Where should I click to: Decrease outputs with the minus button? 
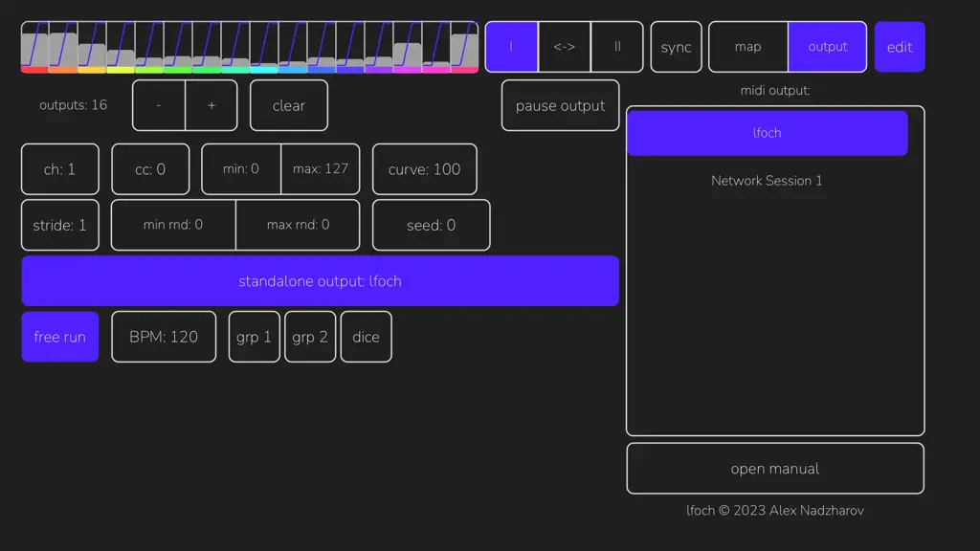pos(159,105)
